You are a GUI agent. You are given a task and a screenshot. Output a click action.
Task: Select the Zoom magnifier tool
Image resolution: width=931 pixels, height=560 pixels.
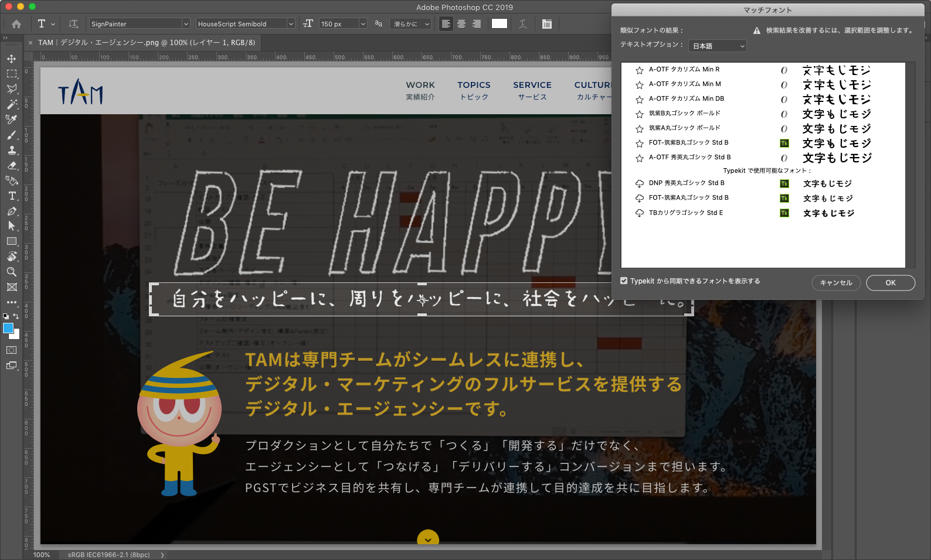12,272
